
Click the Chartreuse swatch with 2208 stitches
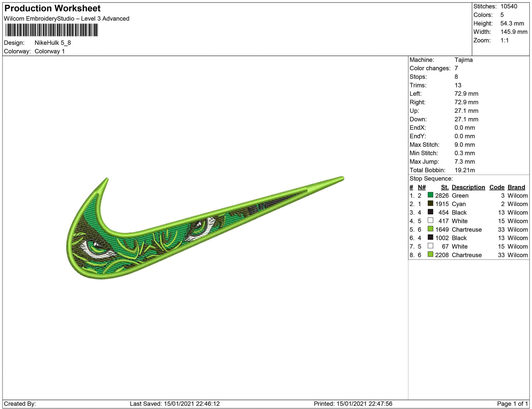pyautogui.click(x=430, y=254)
